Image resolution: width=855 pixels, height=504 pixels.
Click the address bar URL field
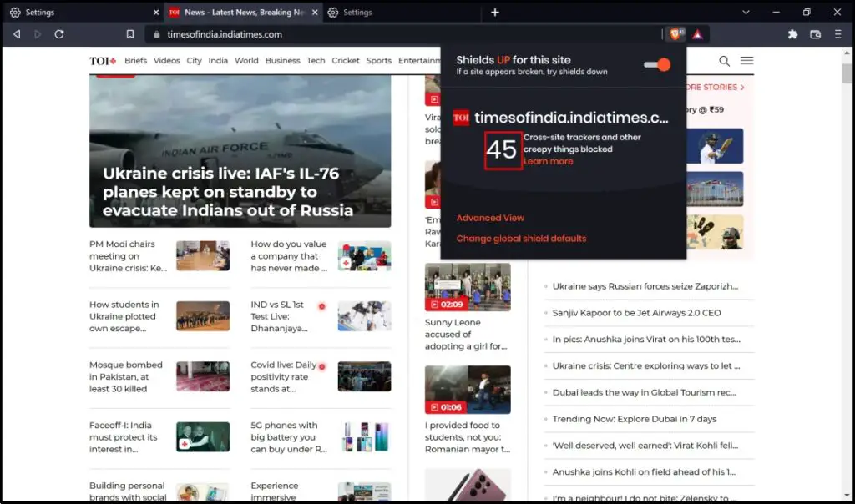click(x=403, y=34)
